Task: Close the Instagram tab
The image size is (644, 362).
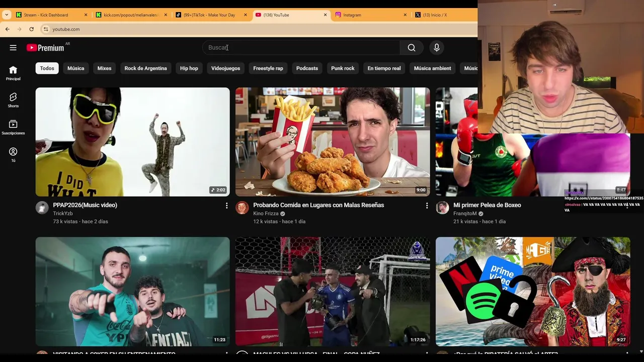Action: [405, 15]
